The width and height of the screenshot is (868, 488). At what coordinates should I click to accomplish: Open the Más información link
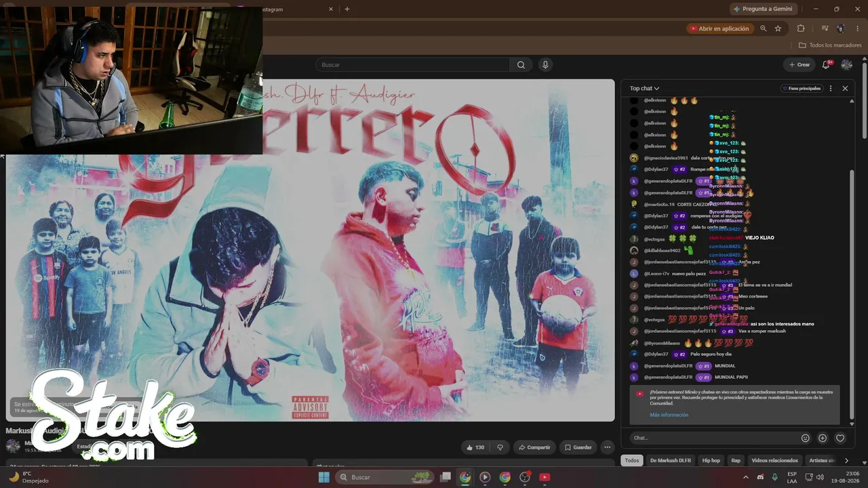(669, 415)
